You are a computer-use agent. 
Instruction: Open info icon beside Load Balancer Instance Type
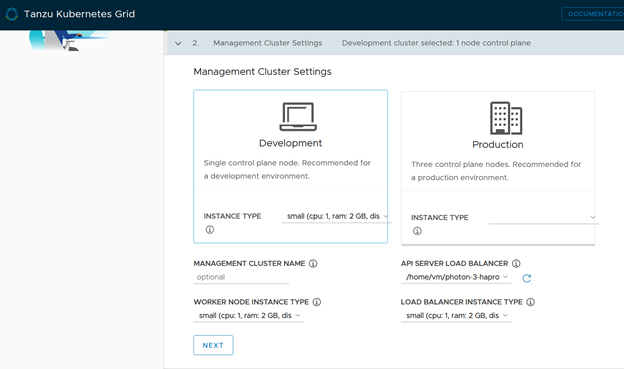tap(530, 302)
